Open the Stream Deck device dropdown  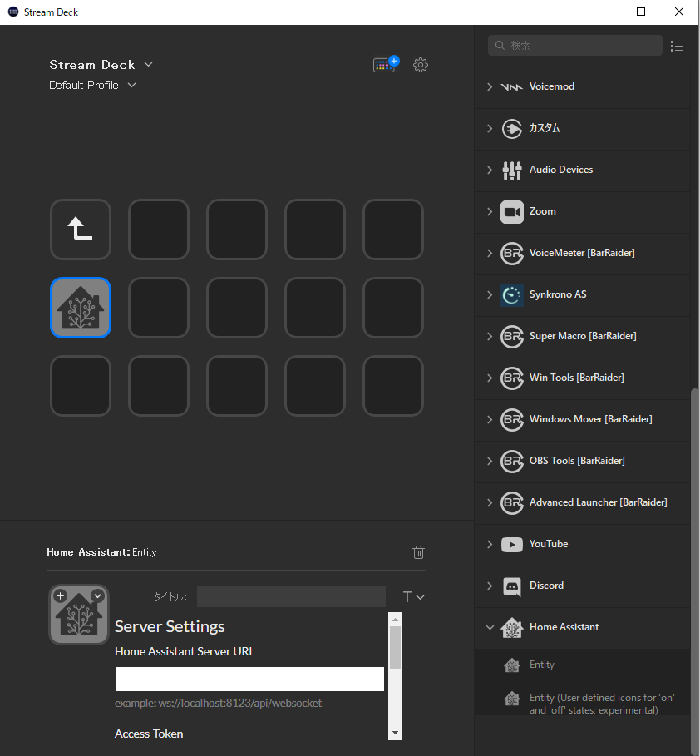[149, 65]
